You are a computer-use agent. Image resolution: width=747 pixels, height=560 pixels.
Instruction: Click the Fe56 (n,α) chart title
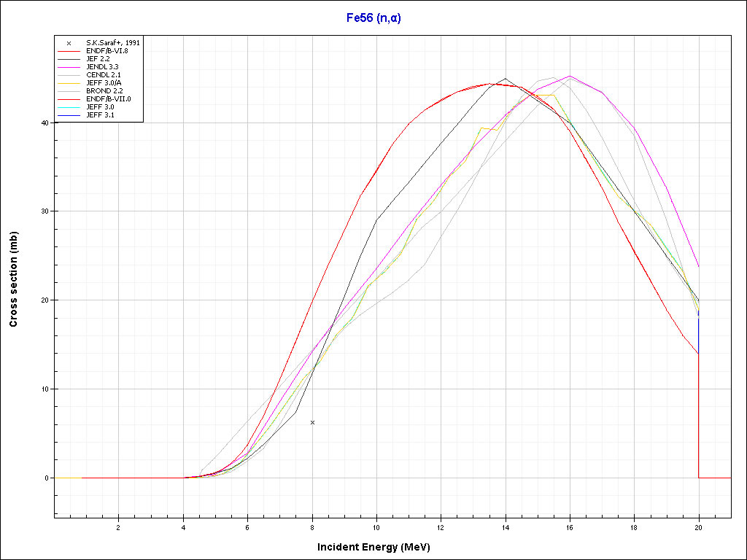point(373,17)
